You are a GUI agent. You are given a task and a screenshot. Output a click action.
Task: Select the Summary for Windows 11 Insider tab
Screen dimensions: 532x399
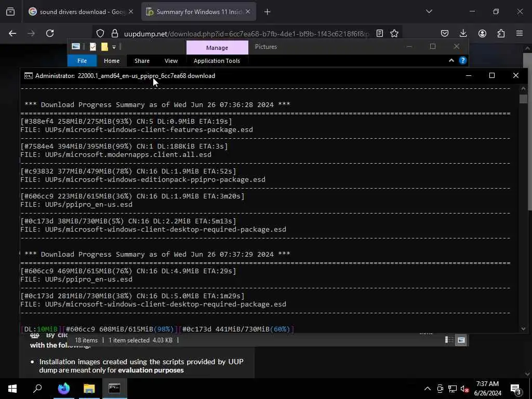tap(198, 12)
